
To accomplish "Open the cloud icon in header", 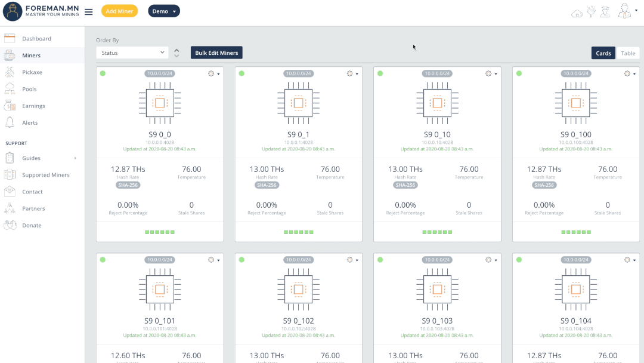I will pos(577,14).
